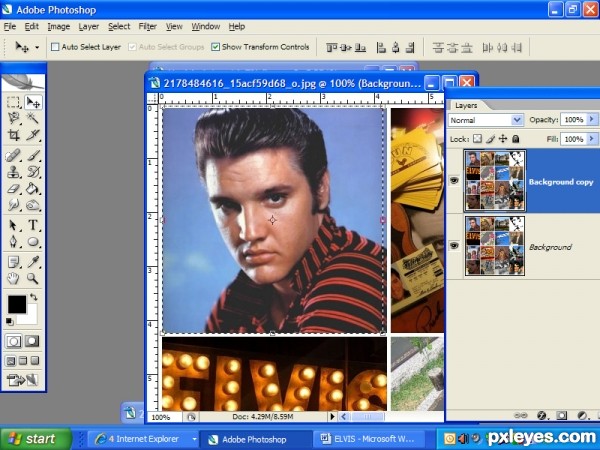The width and height of the screenshot is (600, 450).
Task: Select the Type tool
Action: (33, 225)
